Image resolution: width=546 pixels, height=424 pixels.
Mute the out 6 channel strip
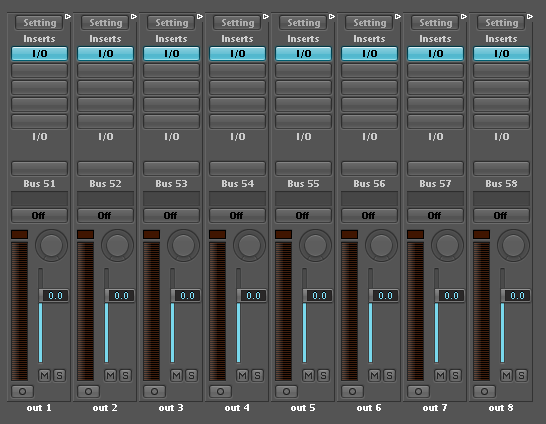pos(375,375)
